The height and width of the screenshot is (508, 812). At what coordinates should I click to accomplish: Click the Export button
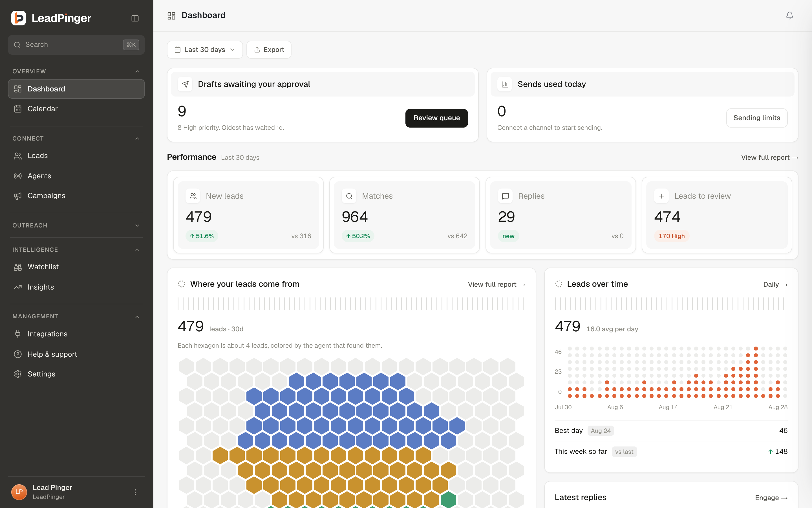(x=269, y=50)
